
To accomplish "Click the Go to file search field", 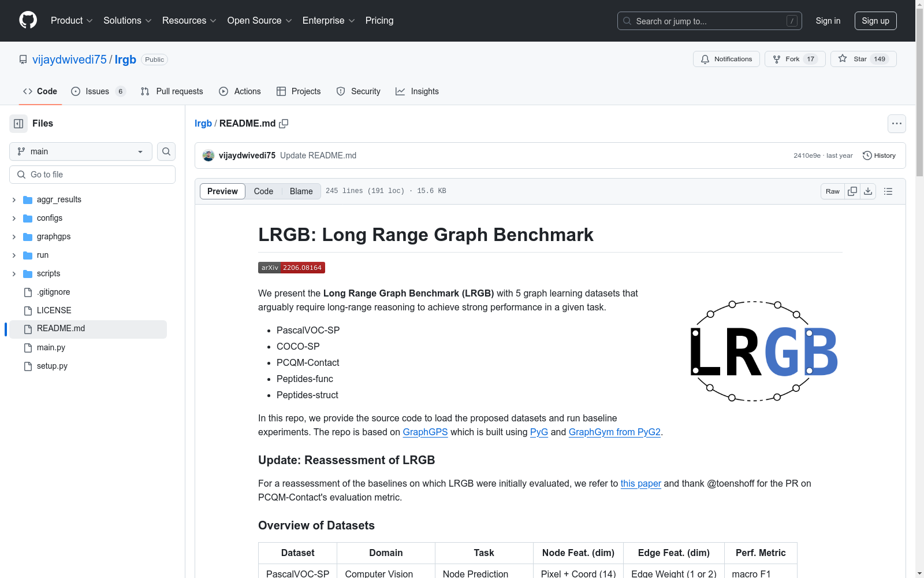I will 92,174.
